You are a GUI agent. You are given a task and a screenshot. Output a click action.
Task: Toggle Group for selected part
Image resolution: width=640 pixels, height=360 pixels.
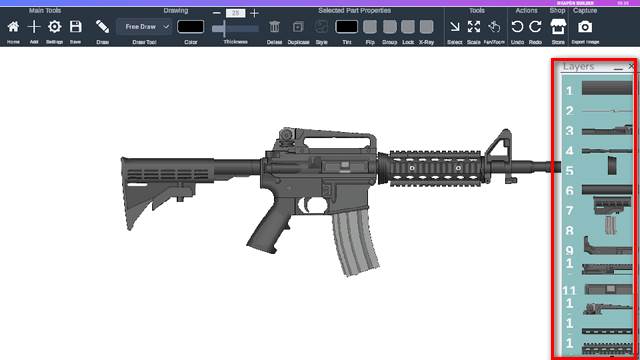(x=390, y=27)
